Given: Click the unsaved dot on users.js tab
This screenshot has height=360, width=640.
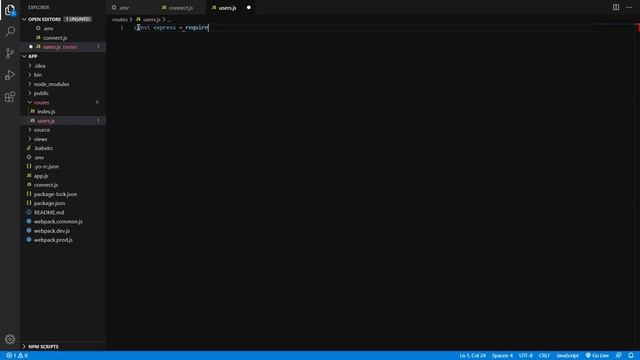Looking at the screenshot, I should (249, 7).
